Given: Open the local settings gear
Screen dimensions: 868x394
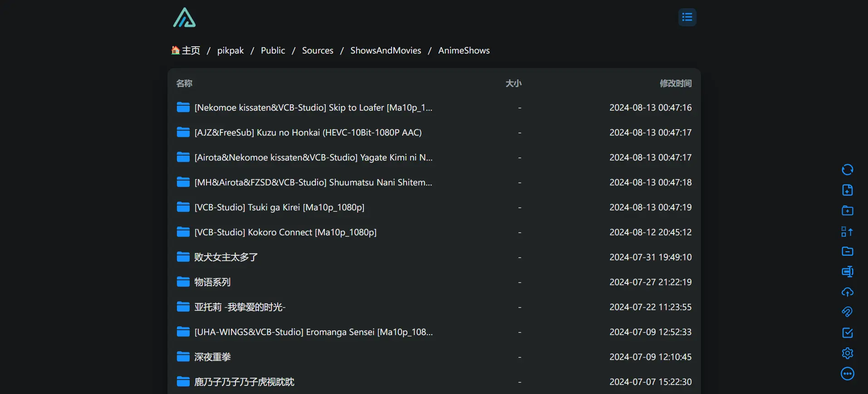Looking at the screenshot, I should 847,353.
